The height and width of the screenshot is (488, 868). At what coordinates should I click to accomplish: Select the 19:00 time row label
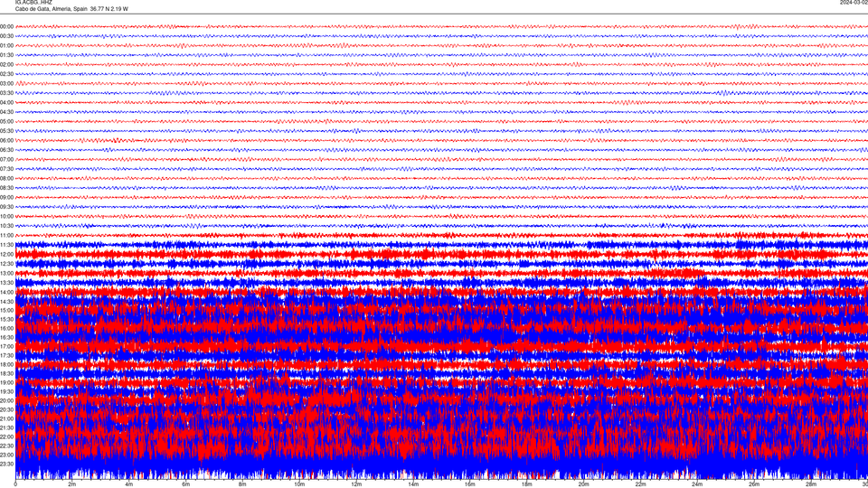[x=6, y=382]
